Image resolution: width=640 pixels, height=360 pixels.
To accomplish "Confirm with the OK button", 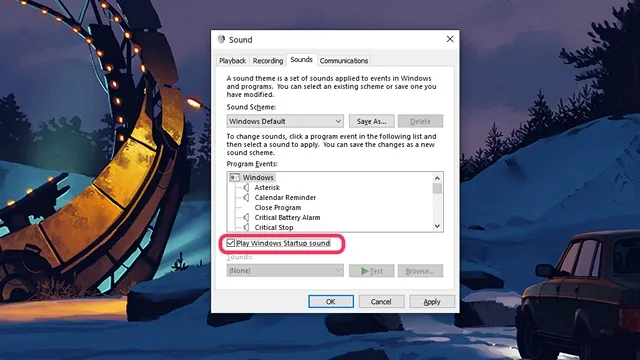I will [331, 302].
